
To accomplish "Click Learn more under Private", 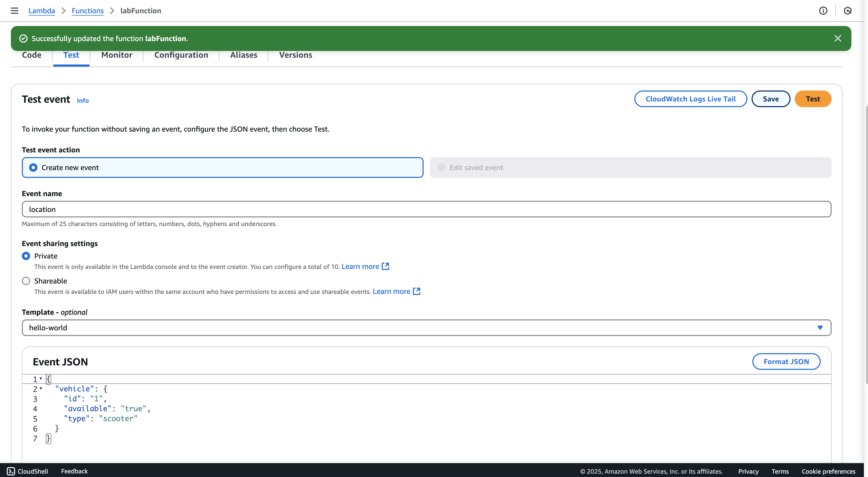I will pos(360,267).
